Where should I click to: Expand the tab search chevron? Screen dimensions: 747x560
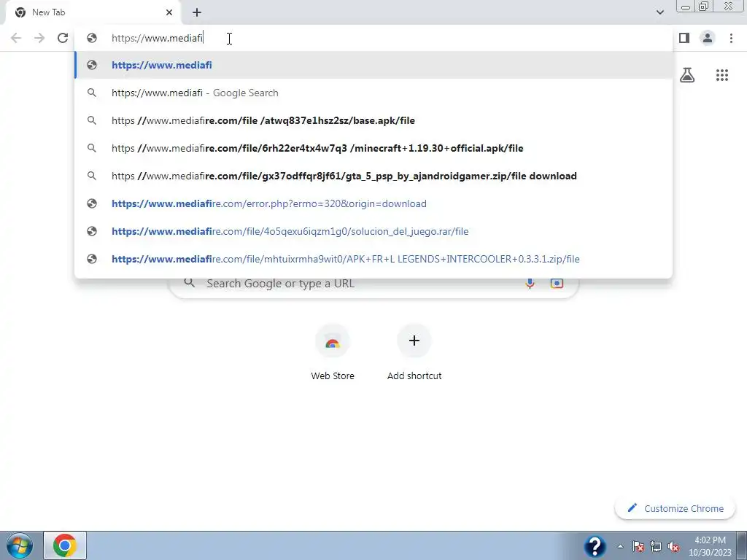coord(659,12)
